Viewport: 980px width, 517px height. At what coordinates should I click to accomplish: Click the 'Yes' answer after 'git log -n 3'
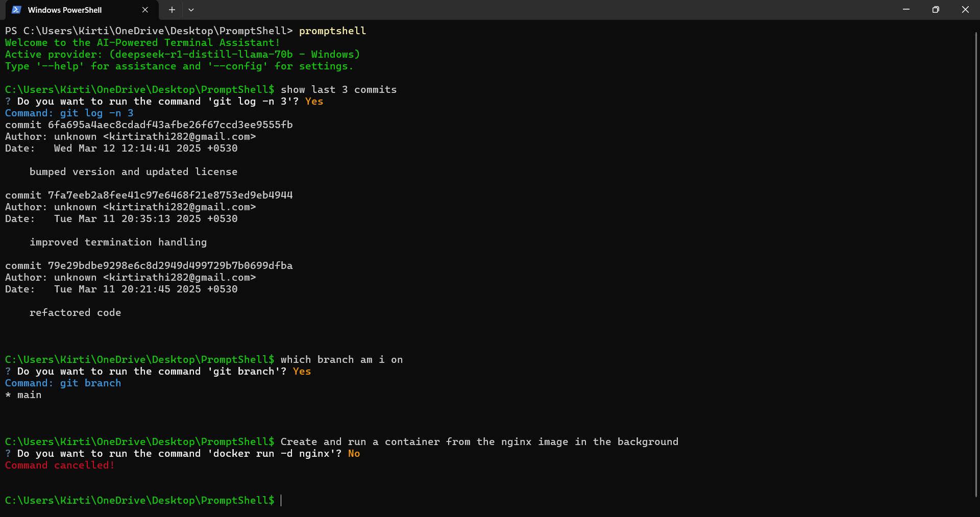(x=314, y=102)
